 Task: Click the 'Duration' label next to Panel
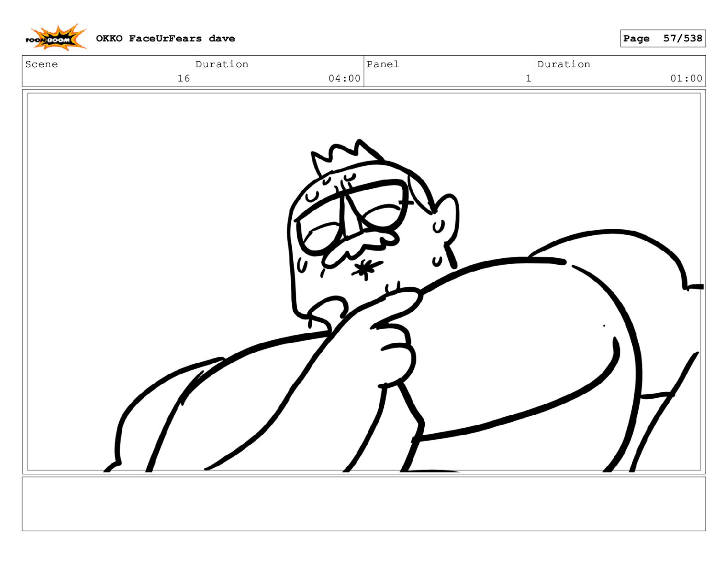[564, 64]
